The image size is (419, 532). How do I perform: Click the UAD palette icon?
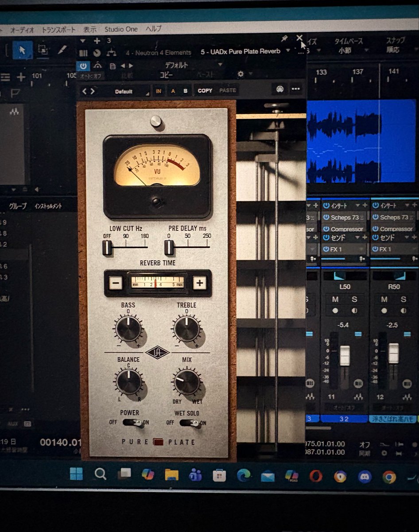coord(279,89)
